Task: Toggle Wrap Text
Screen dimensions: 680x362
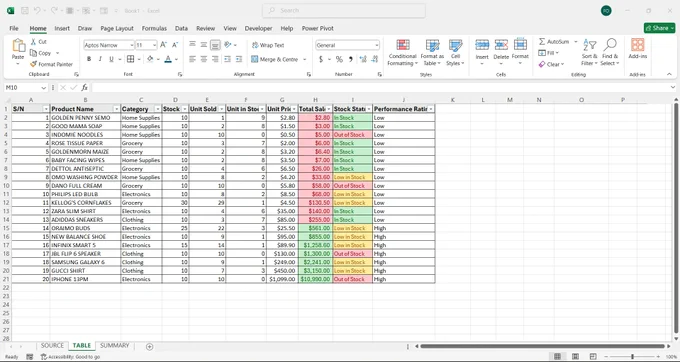Action: [268, 45]
